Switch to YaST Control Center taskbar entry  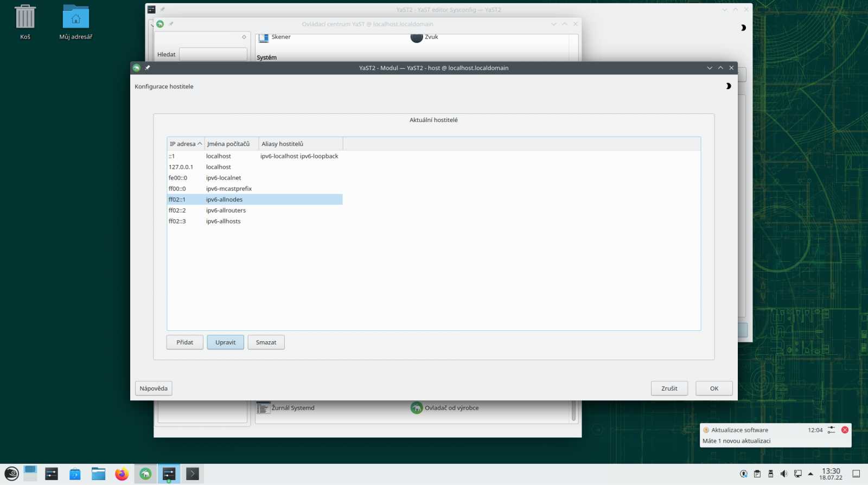click(x=145, y=474)
